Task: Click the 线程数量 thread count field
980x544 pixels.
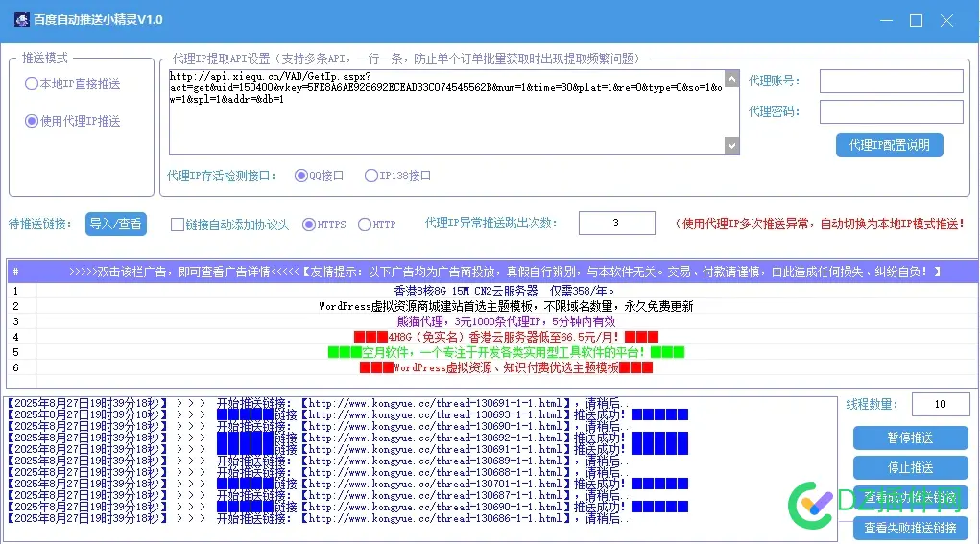Action: (941, 404)
